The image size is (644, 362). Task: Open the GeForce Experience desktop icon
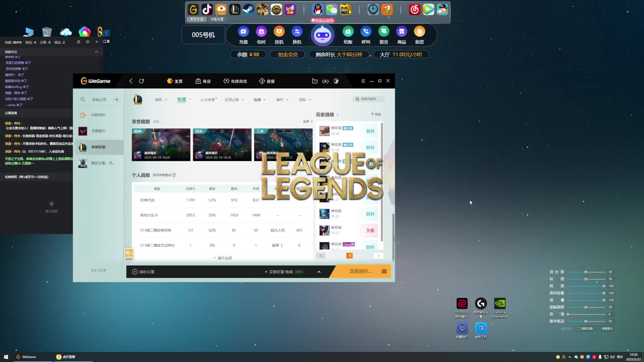click(499, 304)
